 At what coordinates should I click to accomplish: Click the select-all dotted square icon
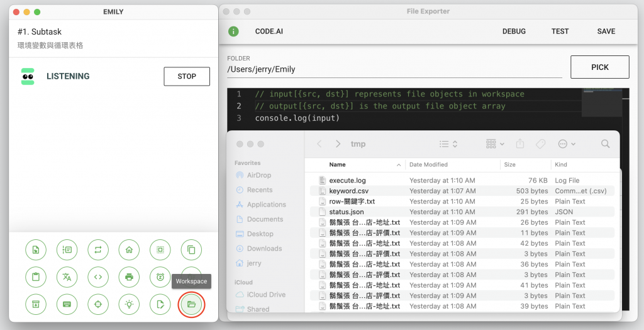(160, 250)
